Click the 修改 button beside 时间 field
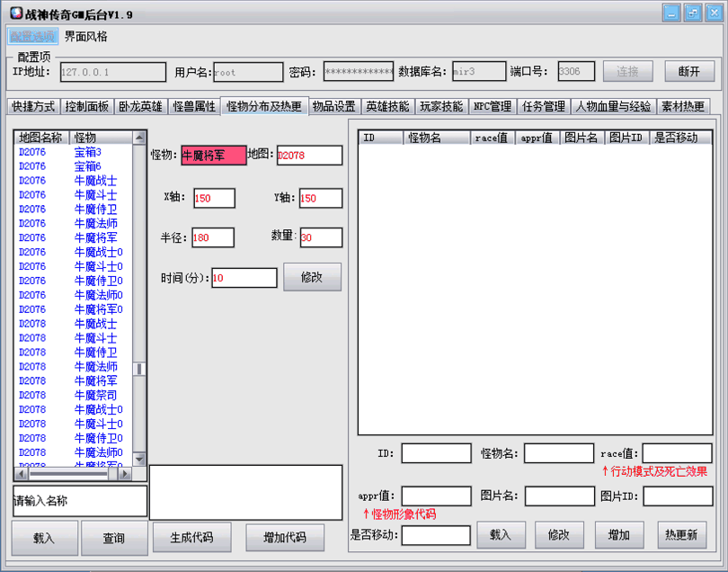The width and height of the screenshot is (728, 572). click(312, 277)
